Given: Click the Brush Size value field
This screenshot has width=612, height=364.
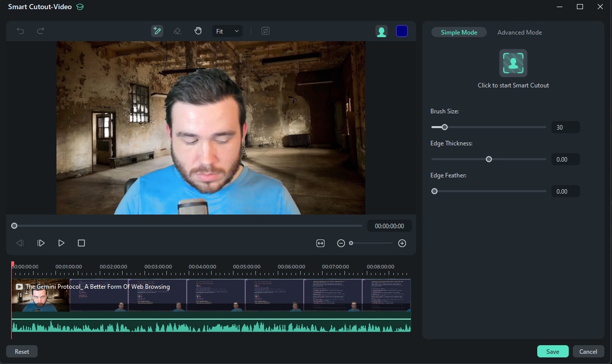Looking at the screenshot, I should pos(565,127).
